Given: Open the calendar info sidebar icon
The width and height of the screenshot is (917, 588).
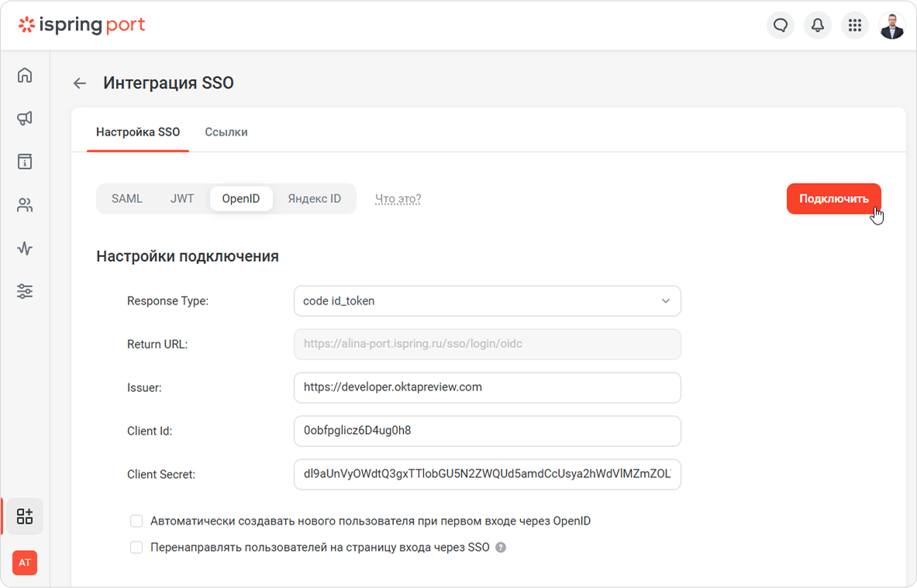Looking at the screenshot, I should pyautogui.click(x=25, y=161).
